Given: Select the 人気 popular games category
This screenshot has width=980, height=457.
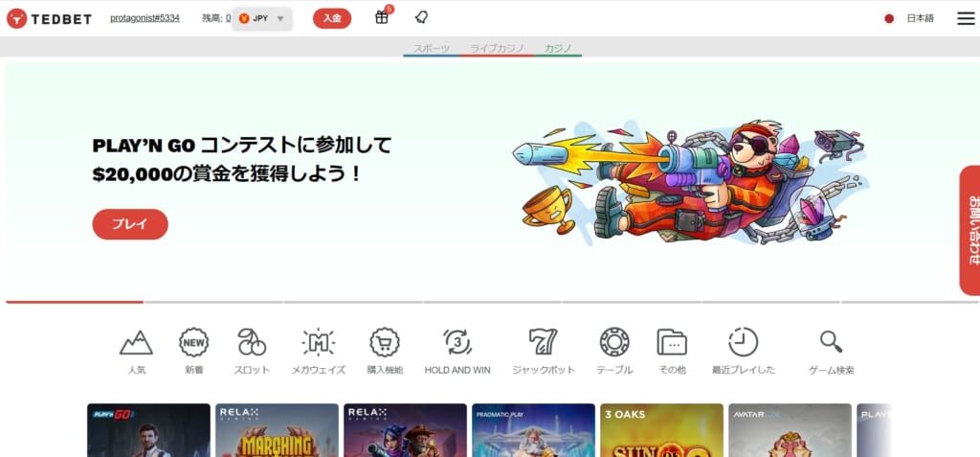Looking at the screenshot, I should (136, 352).
